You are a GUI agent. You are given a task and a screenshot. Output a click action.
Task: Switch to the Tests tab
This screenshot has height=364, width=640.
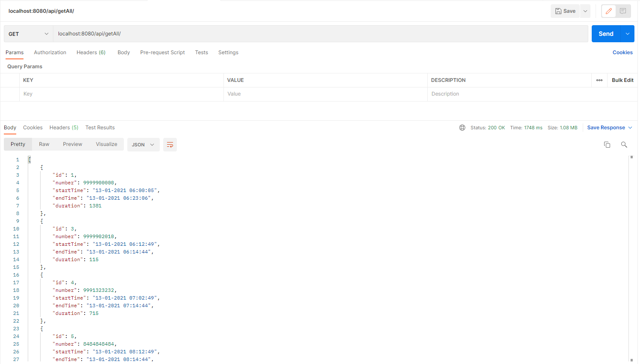pyautogui.click(x=202, y=52)
